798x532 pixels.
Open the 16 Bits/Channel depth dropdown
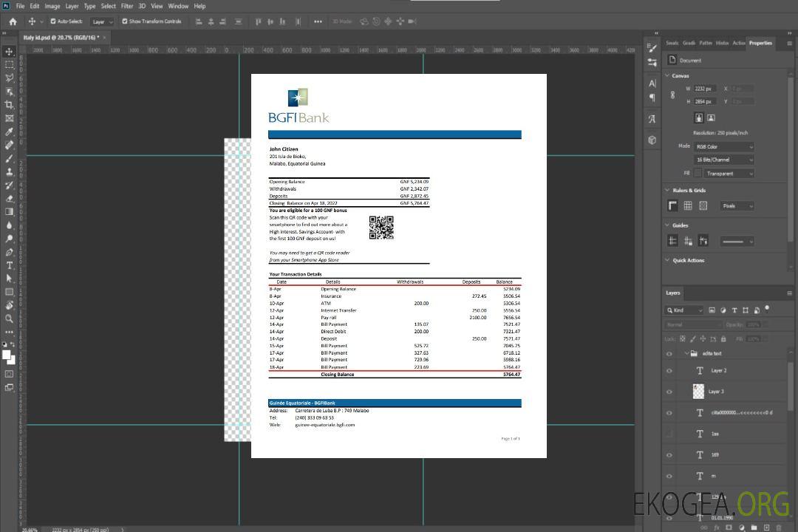[723, 160]
